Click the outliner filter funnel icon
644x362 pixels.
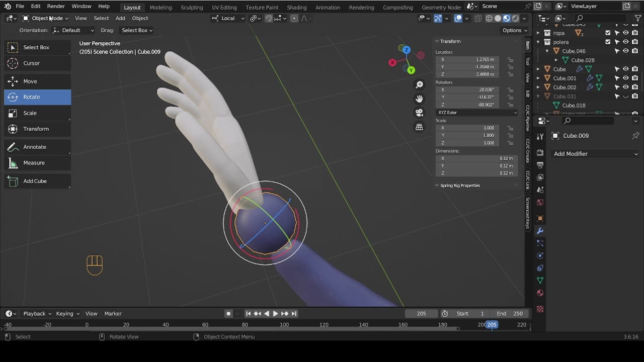pyautogui.click(x=637, y=18)
